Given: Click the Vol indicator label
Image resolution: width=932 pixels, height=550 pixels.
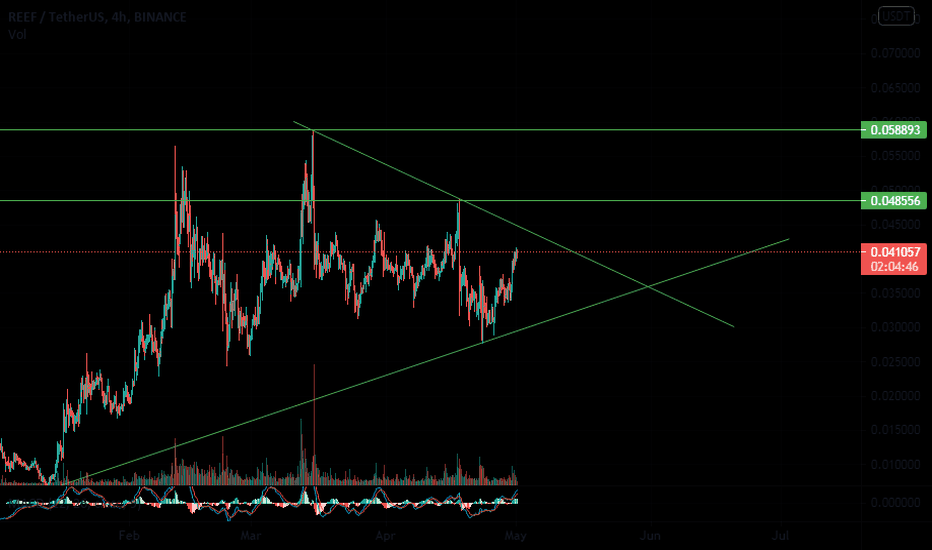Looking at the screenshot, I should (x=17, y=34).
